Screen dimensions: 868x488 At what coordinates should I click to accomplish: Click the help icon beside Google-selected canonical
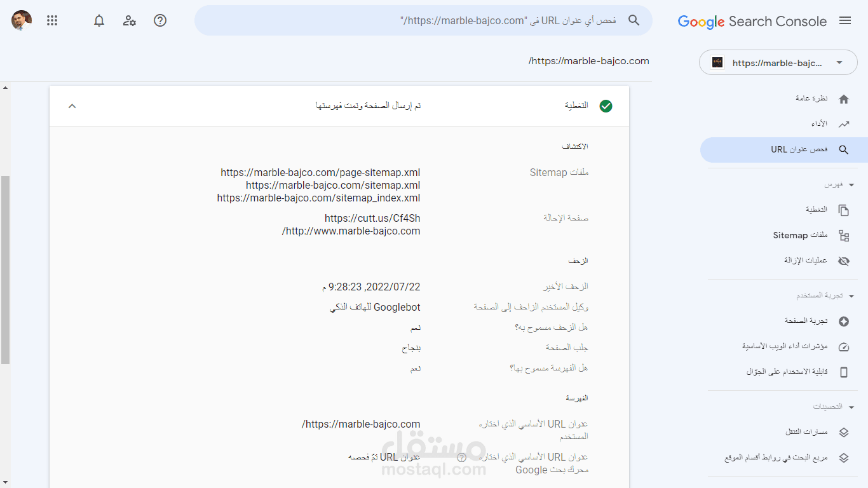click(462, 457)
